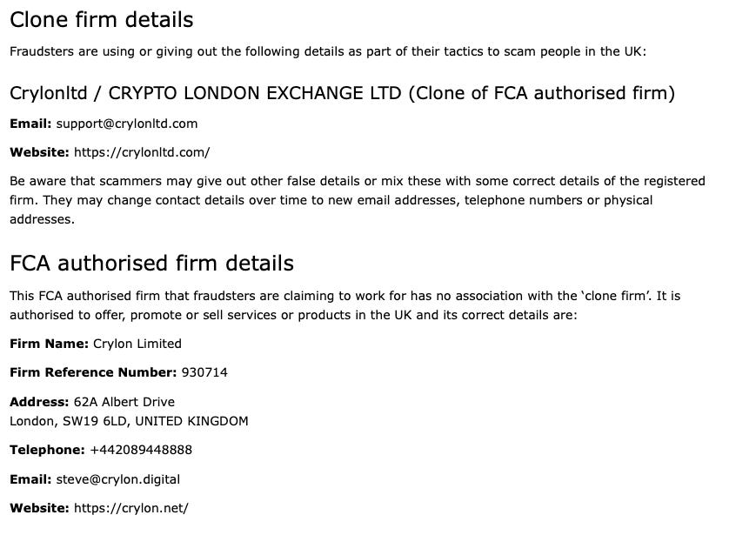756x535 pixels.
Task: Click the 'Fraudsters are using or giving out' sentence
Action: pyautogui.click(x=328, y=51)
